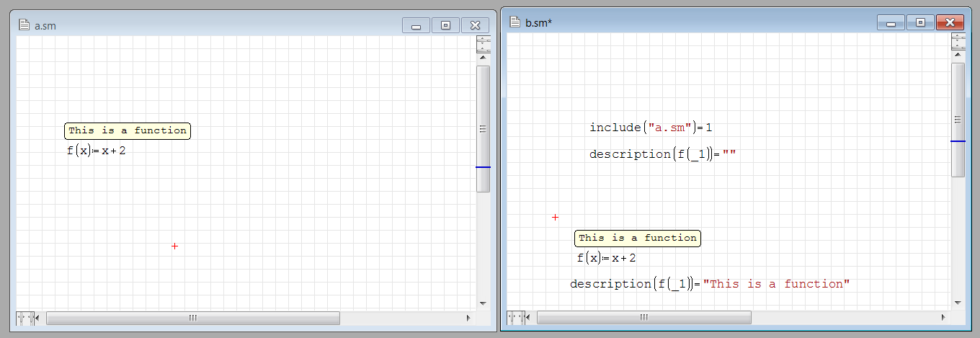The width and height of the screenshot is (980, 338).
Task: Maximize the a.sm window
Action: click(x=445, y=26)
